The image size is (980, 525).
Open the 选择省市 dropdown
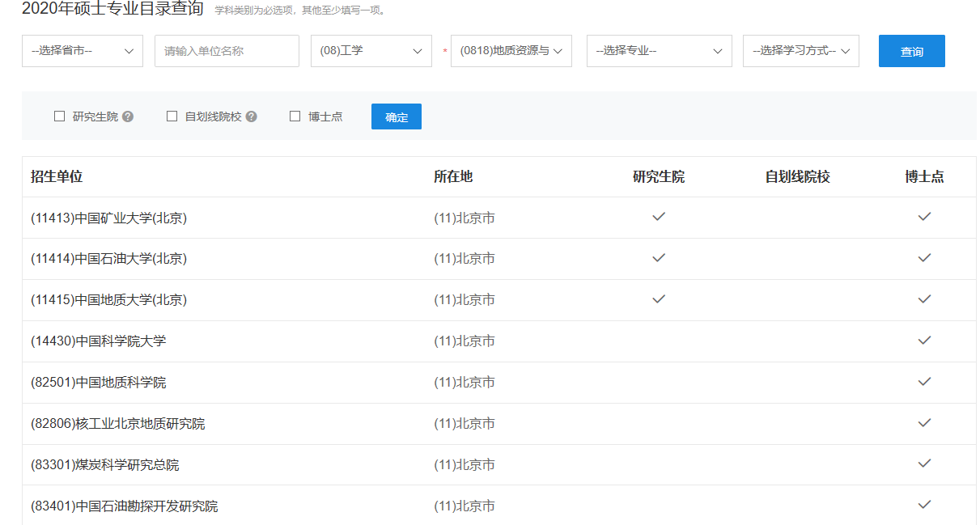(x=83, y=51)
